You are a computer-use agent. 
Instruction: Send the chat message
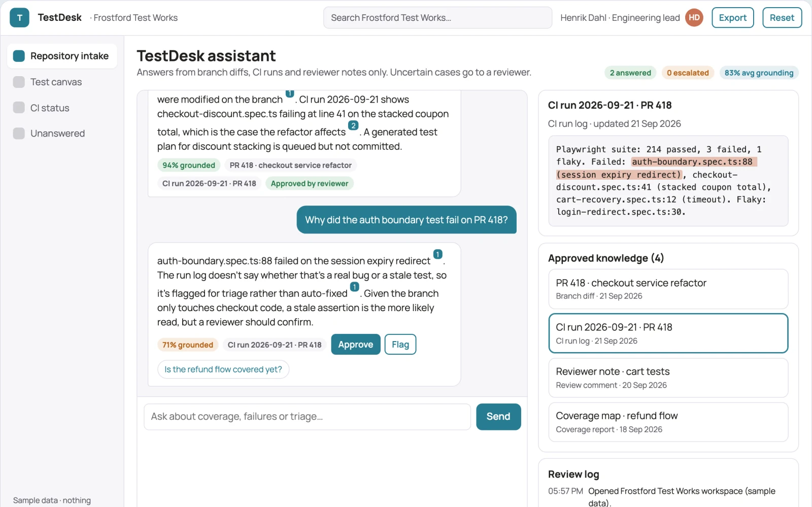coord(498,417)
